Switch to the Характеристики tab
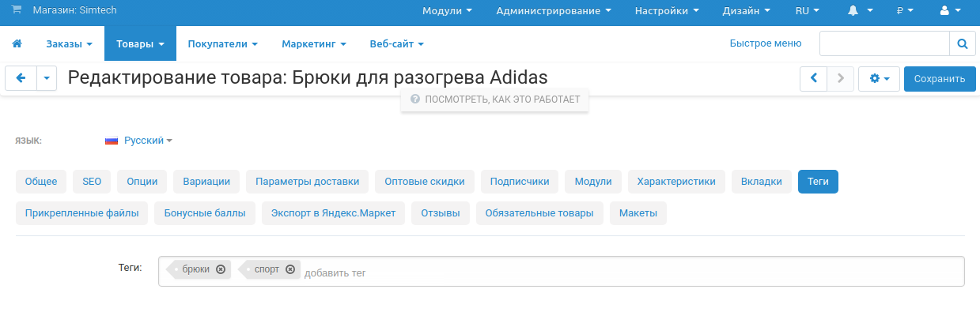 click(x=676, y=182)
